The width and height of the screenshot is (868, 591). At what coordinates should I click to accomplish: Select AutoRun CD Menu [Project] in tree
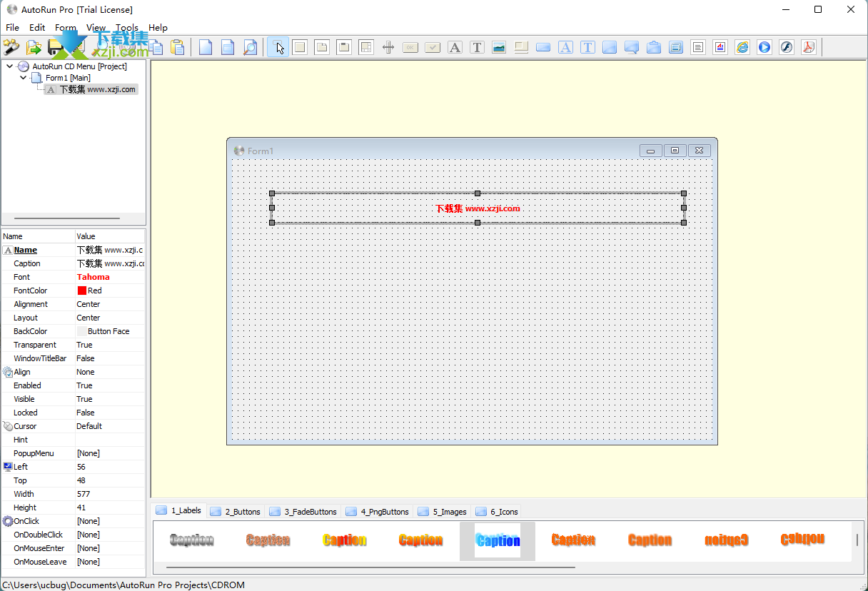tap(79, 66)
